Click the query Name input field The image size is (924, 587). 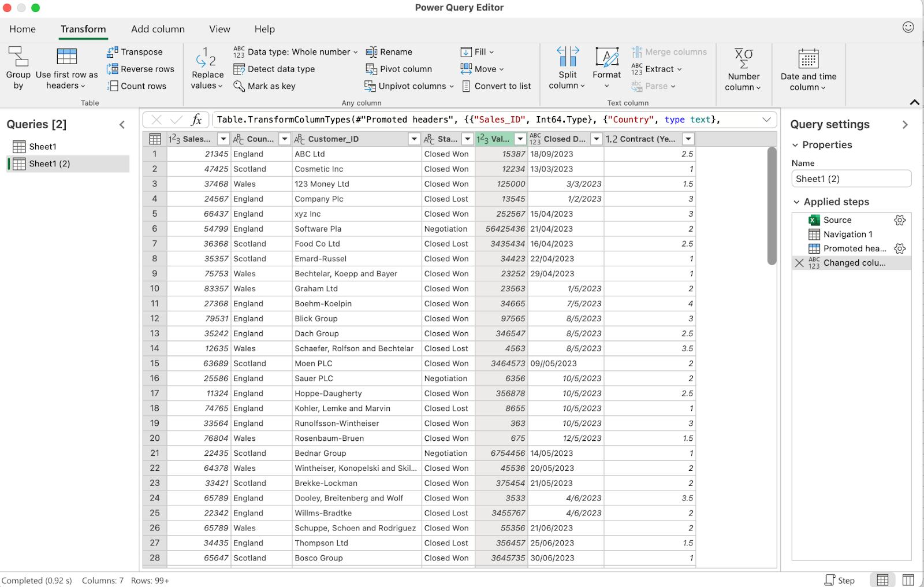coord(851,179)
